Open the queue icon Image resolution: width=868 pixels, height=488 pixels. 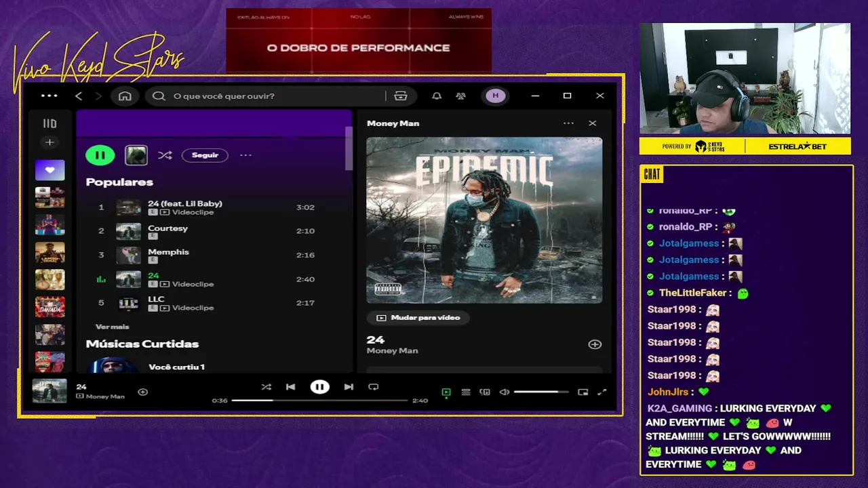[466, 392]
